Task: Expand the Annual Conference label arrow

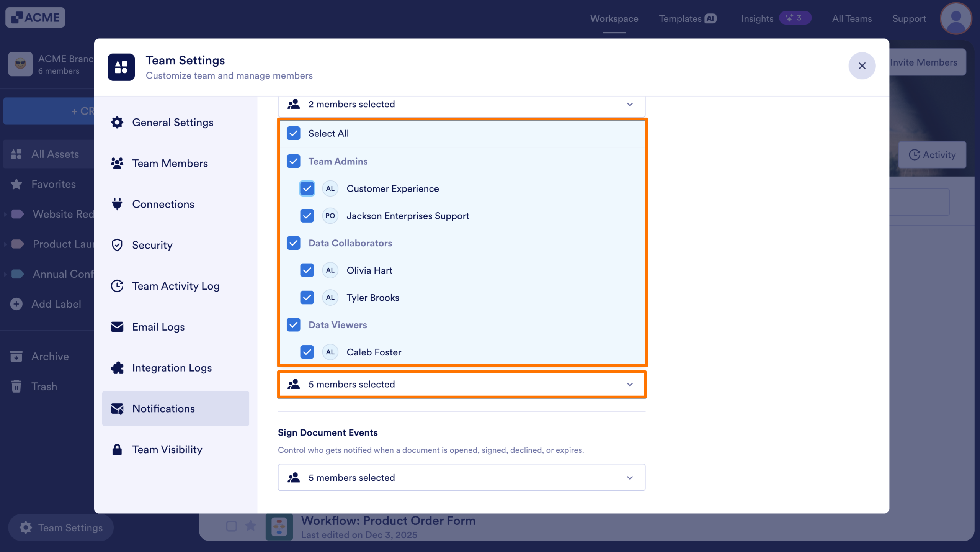Action: 5,274
